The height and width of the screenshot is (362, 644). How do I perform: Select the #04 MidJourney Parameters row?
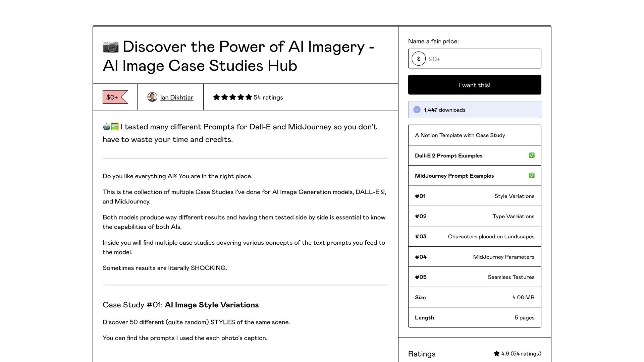pyautogui.click(x=474, y=257)
